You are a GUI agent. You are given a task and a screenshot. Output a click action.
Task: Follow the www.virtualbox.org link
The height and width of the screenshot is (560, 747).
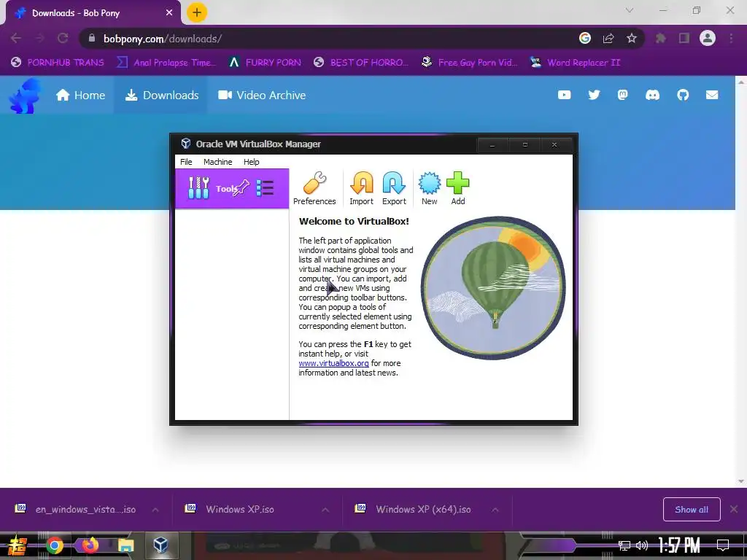click(x=333, y=363)
